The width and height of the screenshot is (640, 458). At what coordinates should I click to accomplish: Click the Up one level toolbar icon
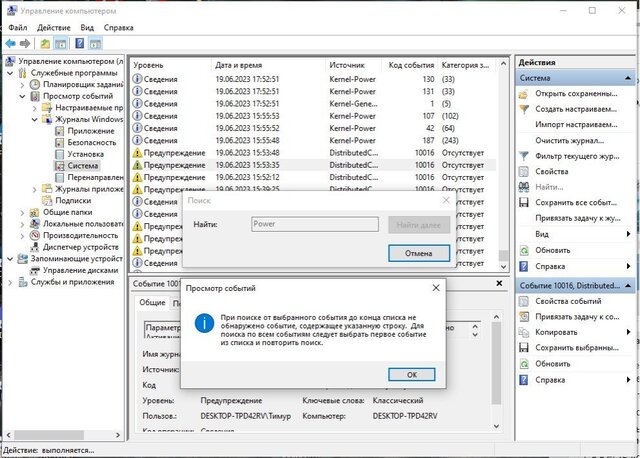pyautogui.click(x=45, y=44)
